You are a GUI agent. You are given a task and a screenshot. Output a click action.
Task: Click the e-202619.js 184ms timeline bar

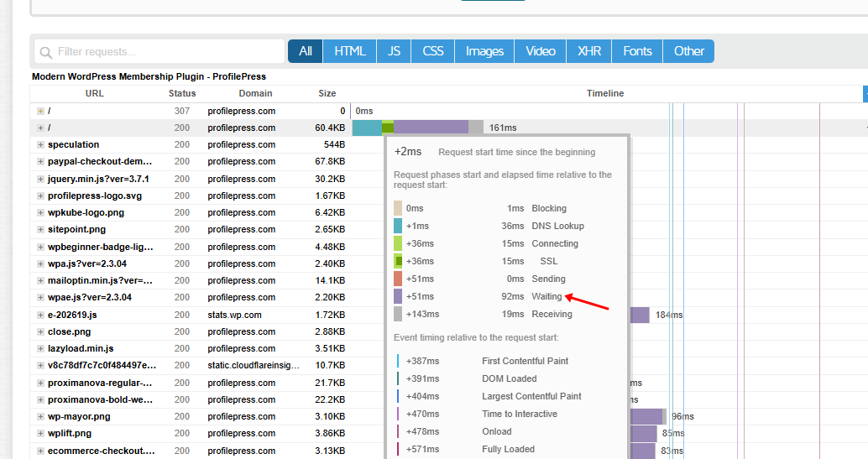640,315
